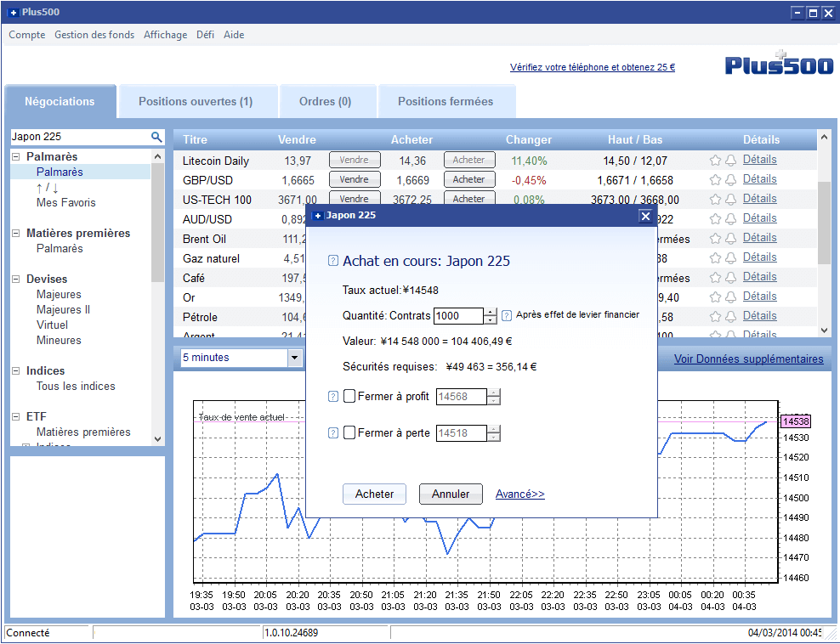840x644 pixels.
Task: Open help icon for Fermer à perte
Action: pos(333,433)
